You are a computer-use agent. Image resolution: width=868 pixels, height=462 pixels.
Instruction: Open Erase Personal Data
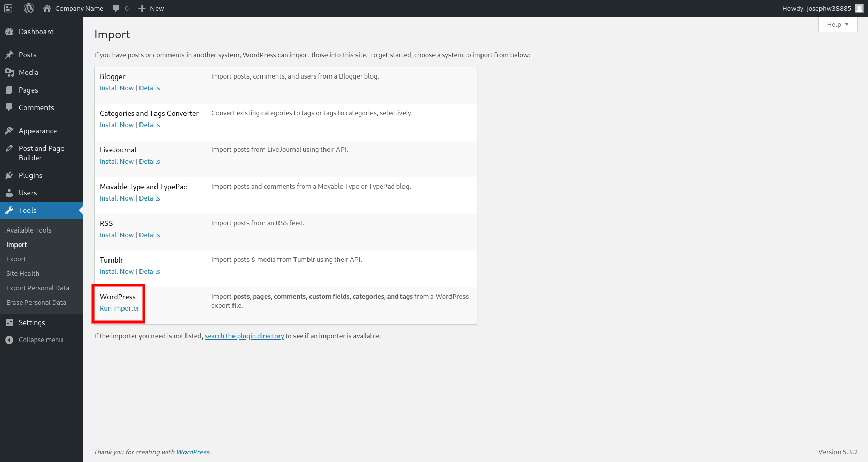(x=36, y=302)
